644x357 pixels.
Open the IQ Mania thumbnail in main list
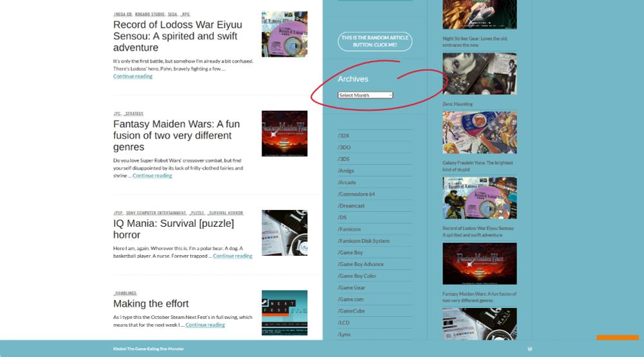tap(284, 233)
